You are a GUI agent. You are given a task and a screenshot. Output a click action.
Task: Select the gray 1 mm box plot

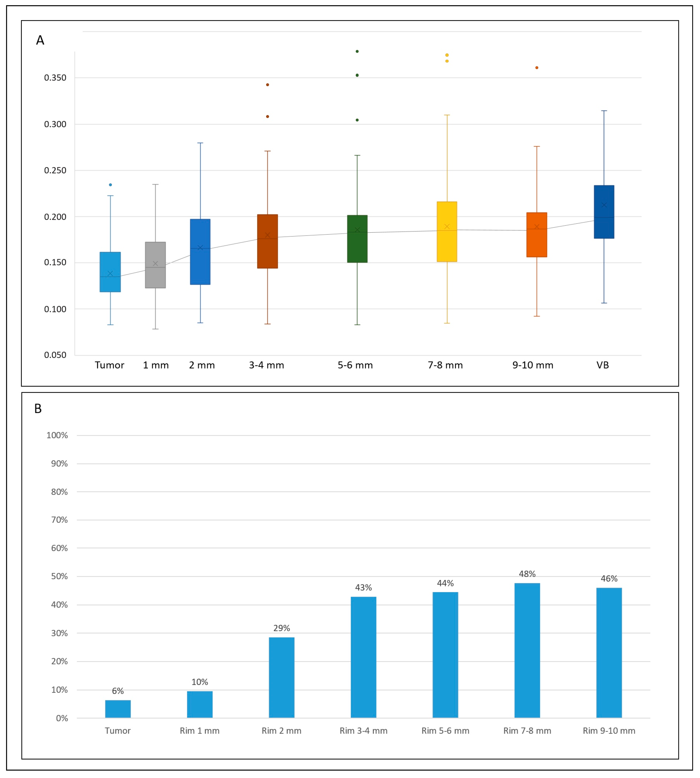tap(155, 265)
